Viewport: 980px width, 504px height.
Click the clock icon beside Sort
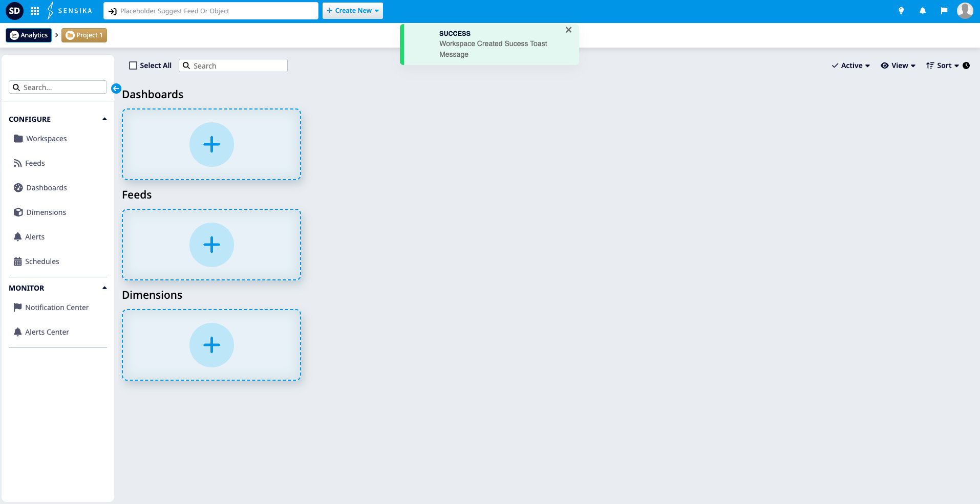966,65
